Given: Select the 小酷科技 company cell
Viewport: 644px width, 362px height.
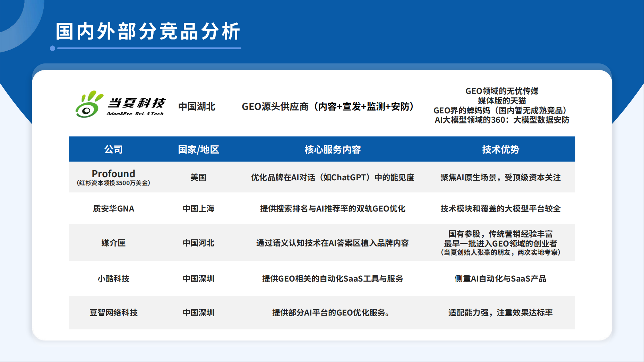Looking at the screenshot, I should [113, 278].
